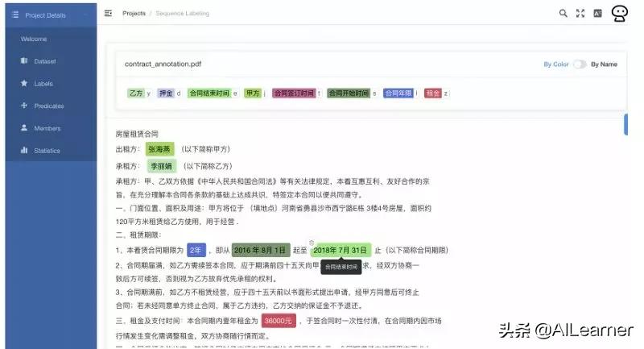Viewport: 644px width, 349px height.
Task: Click the 二、租赁期限 heading text
Action: coord(138,235)
